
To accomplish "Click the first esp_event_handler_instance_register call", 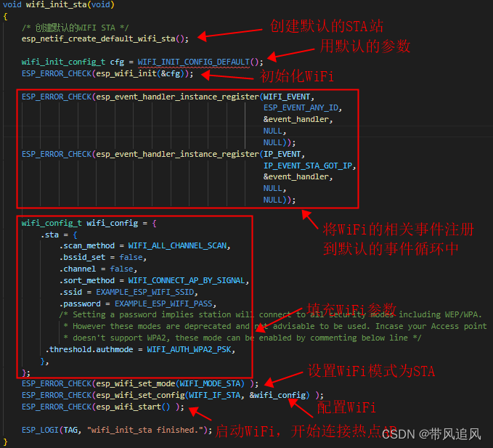I will 177,97.
